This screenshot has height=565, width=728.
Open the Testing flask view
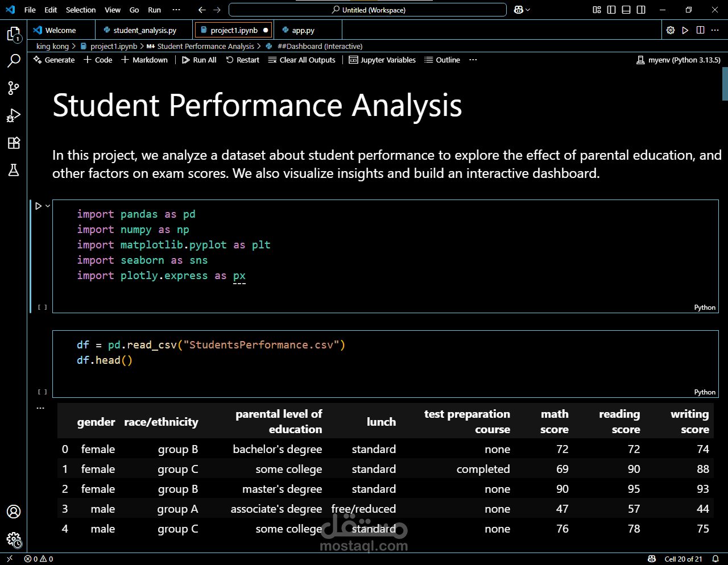click(14, 169)
